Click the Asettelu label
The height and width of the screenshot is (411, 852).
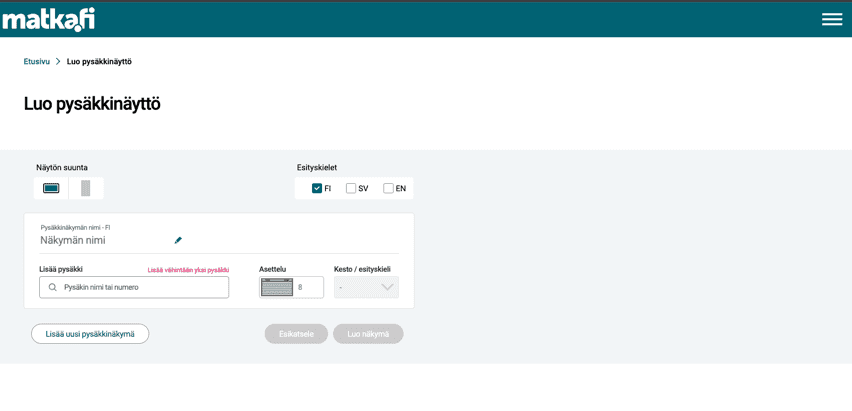pyautogui.click(x=273, y=269)
